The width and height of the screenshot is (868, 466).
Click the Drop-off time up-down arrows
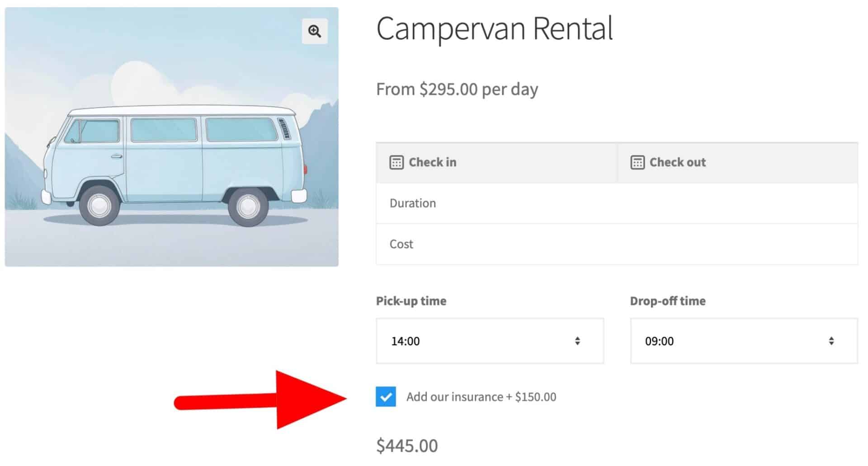click(831, 341)
